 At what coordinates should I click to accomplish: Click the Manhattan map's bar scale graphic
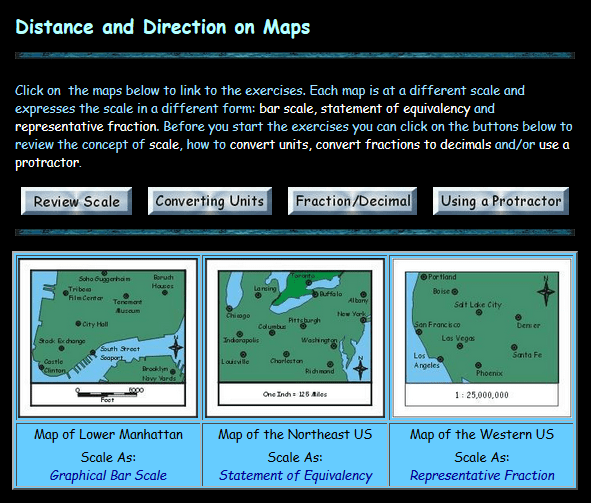pyautogui.click(x=108, y=394)
